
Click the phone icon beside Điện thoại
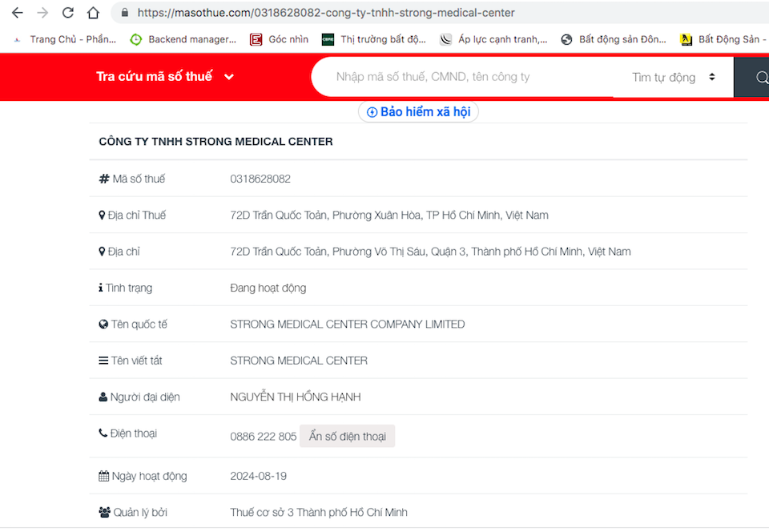[x=101, y=433]
